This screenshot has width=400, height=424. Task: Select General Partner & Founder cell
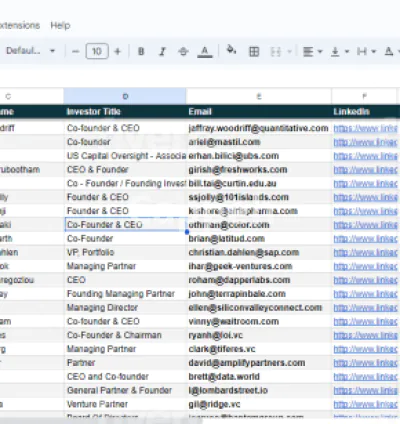point(125,390)
